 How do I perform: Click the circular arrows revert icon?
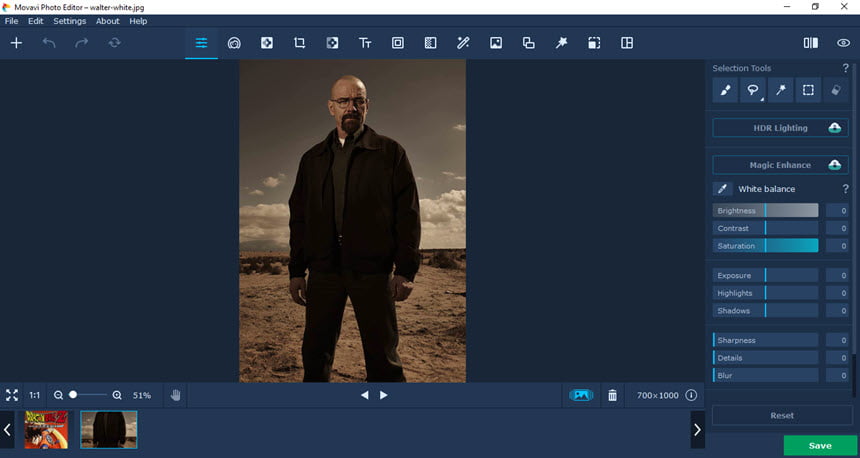point(114,43)
